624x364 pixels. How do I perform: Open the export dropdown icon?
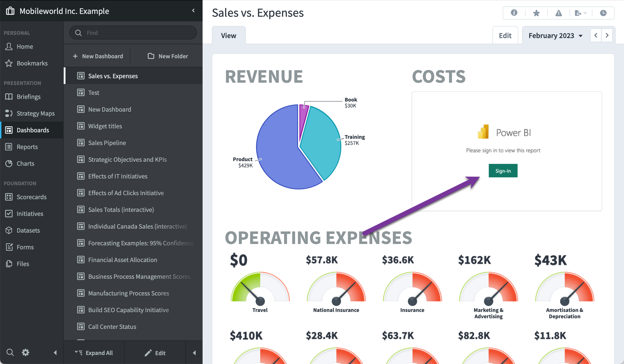pos(581,13)
